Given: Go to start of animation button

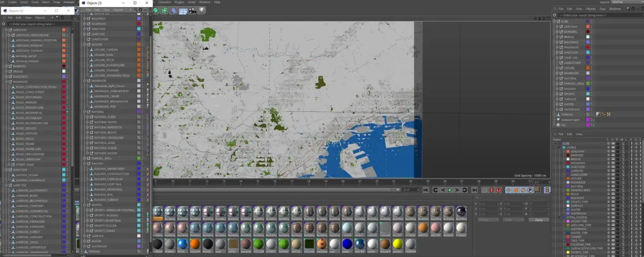Looking at the screenshot, I should coord(426,190).
